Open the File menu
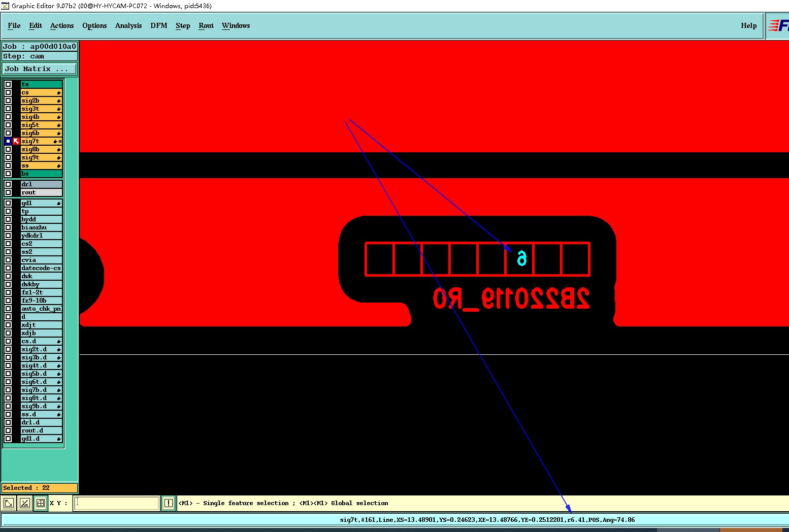 (x=14, y=25)
